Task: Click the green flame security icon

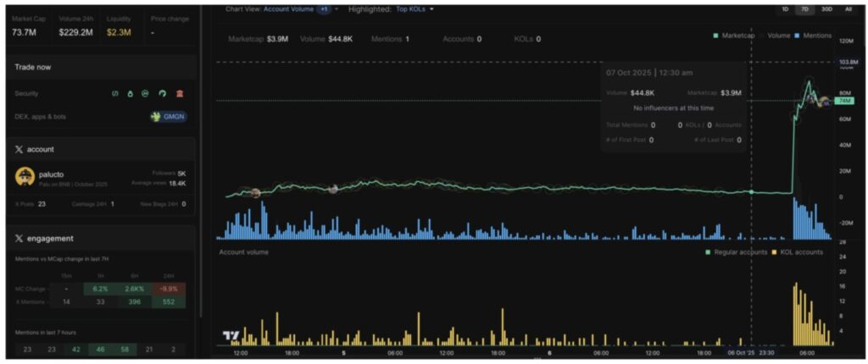Action: (131, 94)
